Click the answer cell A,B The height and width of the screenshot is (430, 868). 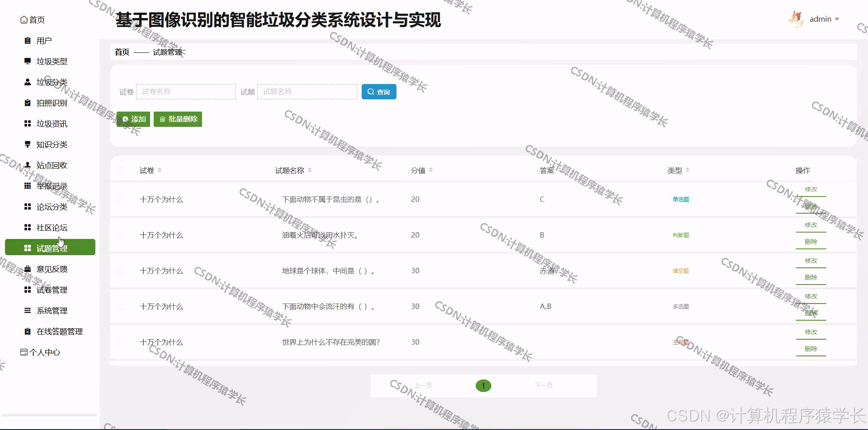tap(546, 306)
